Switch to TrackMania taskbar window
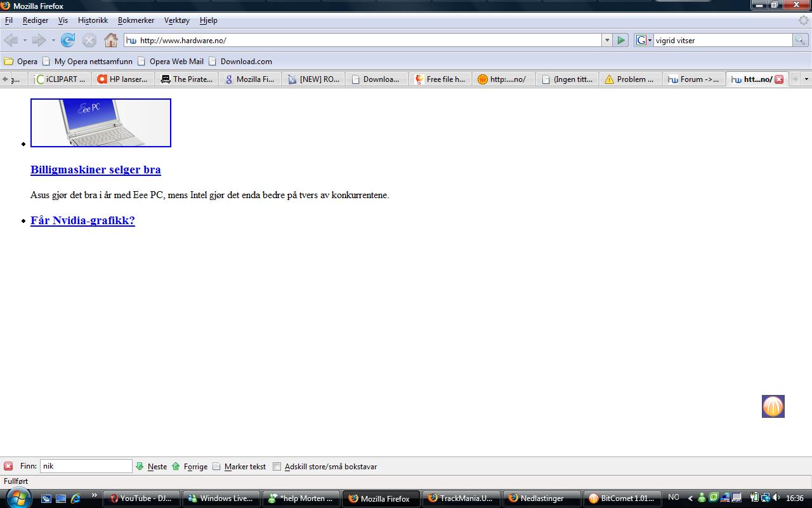Viewport: 812px width, 508px height. coord(461,498)
